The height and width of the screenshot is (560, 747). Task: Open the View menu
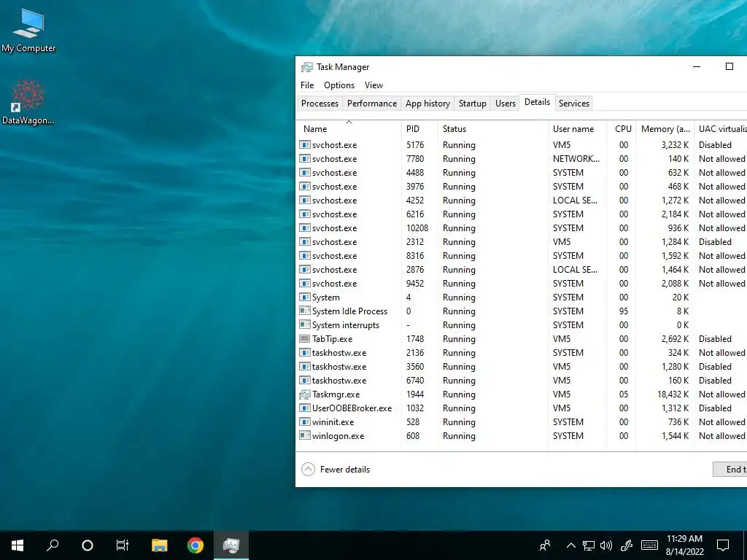[x=374, y=85]
